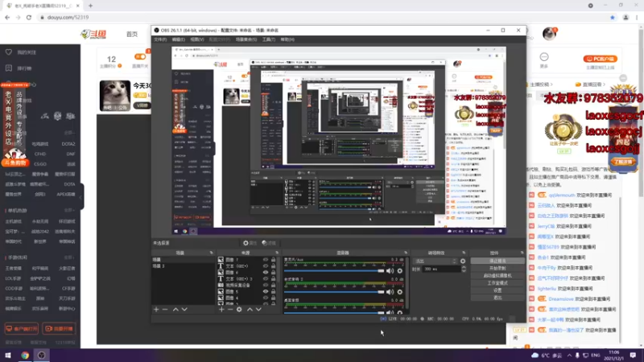Add a new source with the plus icon

pos(221,310)
